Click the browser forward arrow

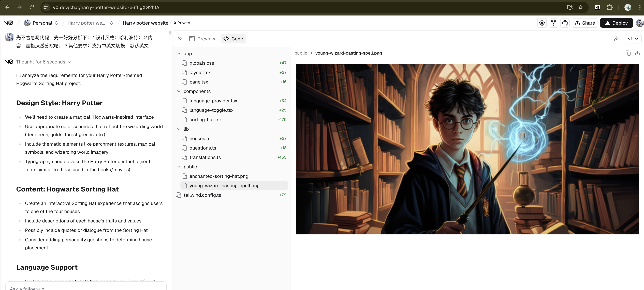[x=20, y=7]
